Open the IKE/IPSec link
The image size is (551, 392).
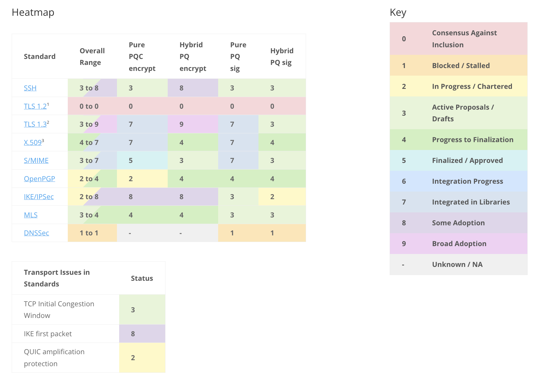pos(39,197)
